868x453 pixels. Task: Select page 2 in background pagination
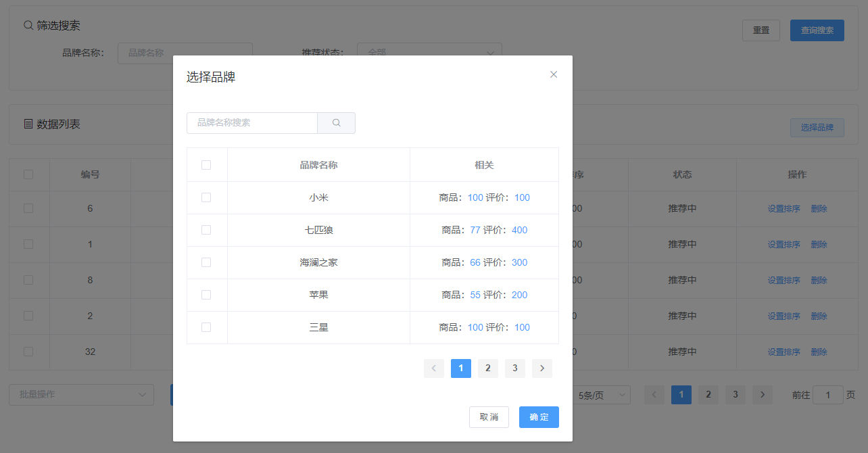pos(708,395)
